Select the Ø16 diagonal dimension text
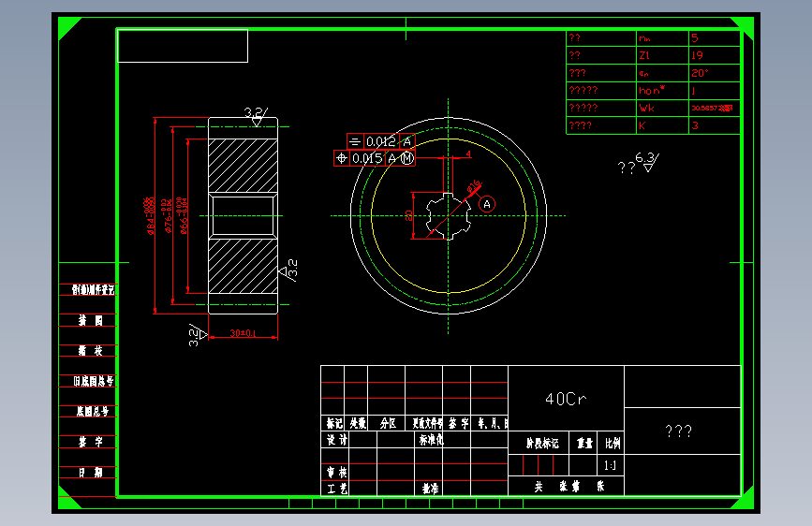The height and width of the screenshot is (526, 812). 474,187
